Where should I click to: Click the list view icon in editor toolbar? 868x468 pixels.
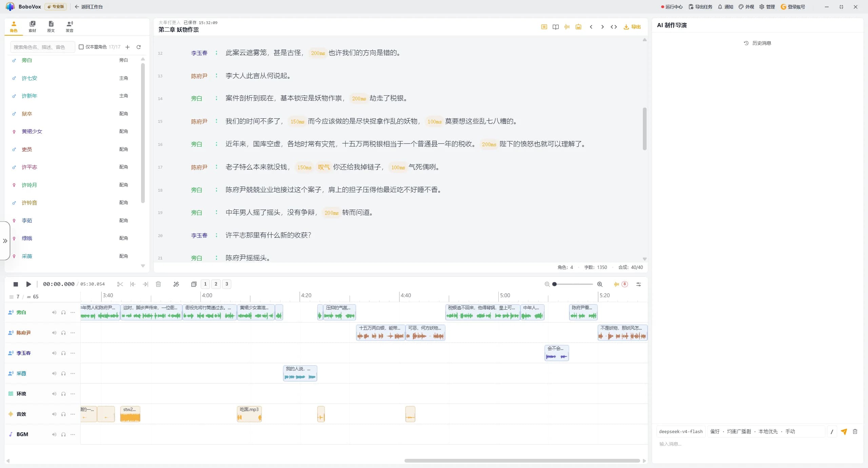(544, 27)
